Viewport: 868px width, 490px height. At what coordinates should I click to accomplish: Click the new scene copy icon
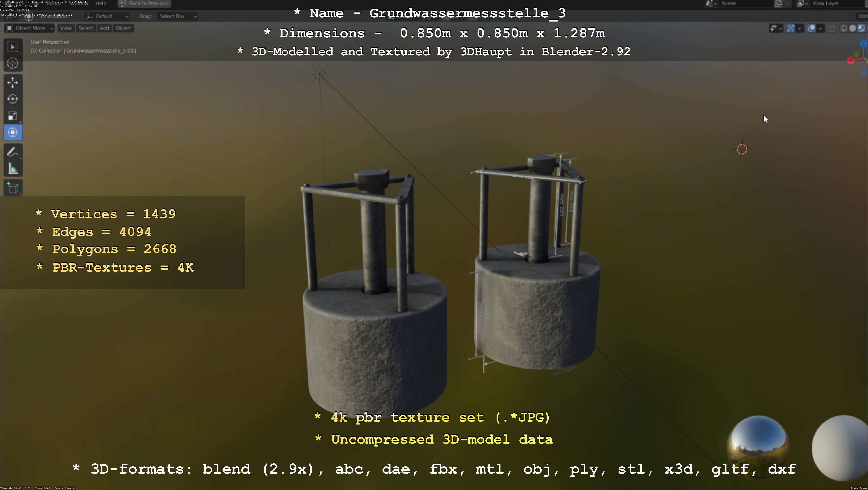778,3
